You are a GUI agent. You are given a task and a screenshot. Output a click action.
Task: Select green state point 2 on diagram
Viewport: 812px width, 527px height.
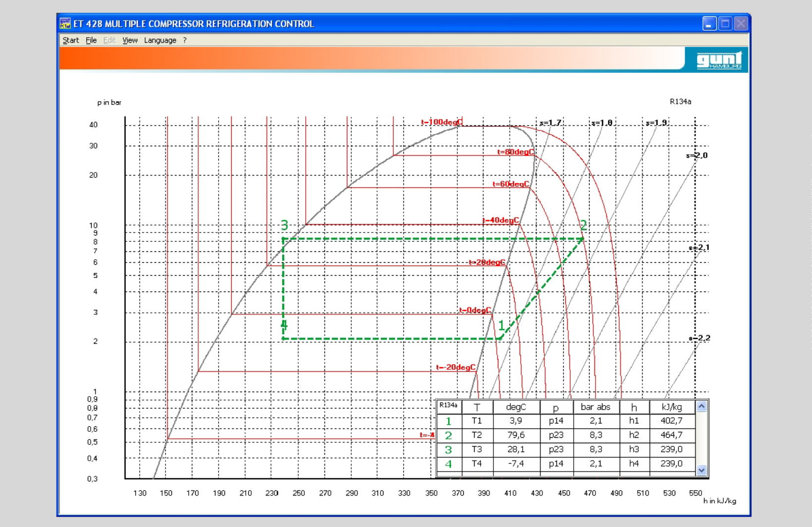(x=584, y=226)
